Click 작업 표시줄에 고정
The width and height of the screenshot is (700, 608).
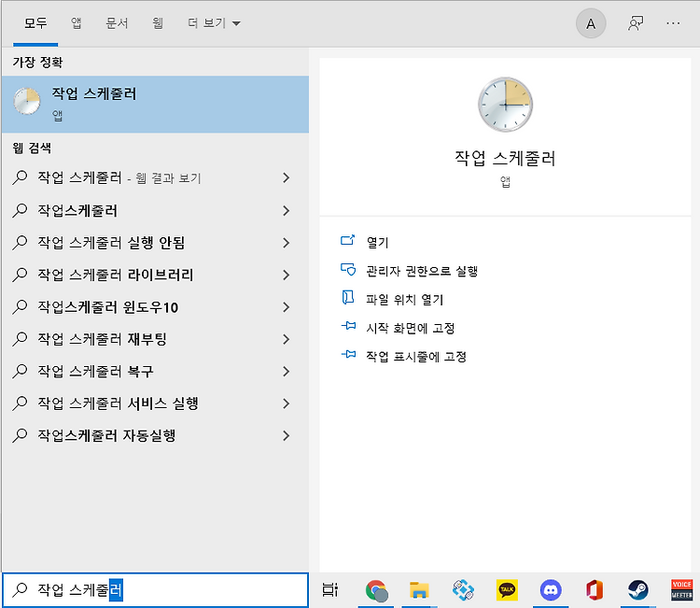tap(416, 357)
